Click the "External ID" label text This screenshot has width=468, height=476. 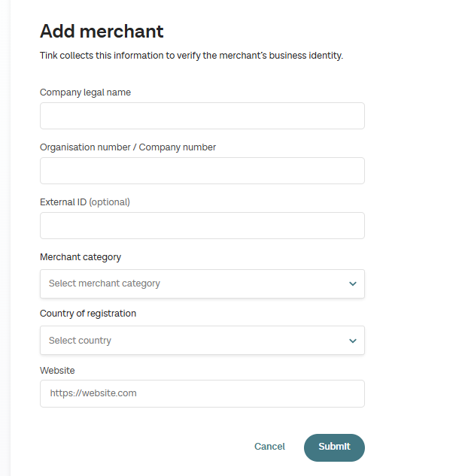pos(63,202)
